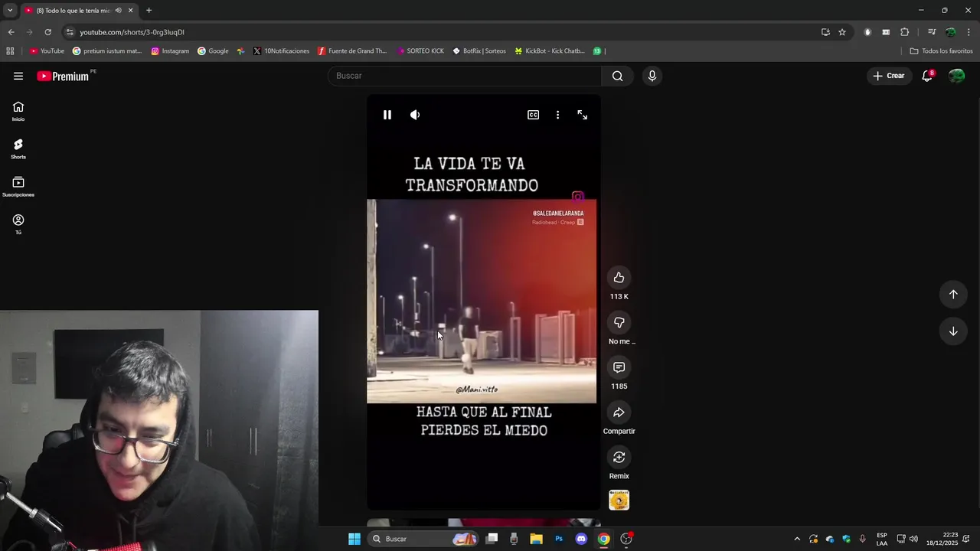Open the Tú section in the sidebar

[x=18, y=224]
